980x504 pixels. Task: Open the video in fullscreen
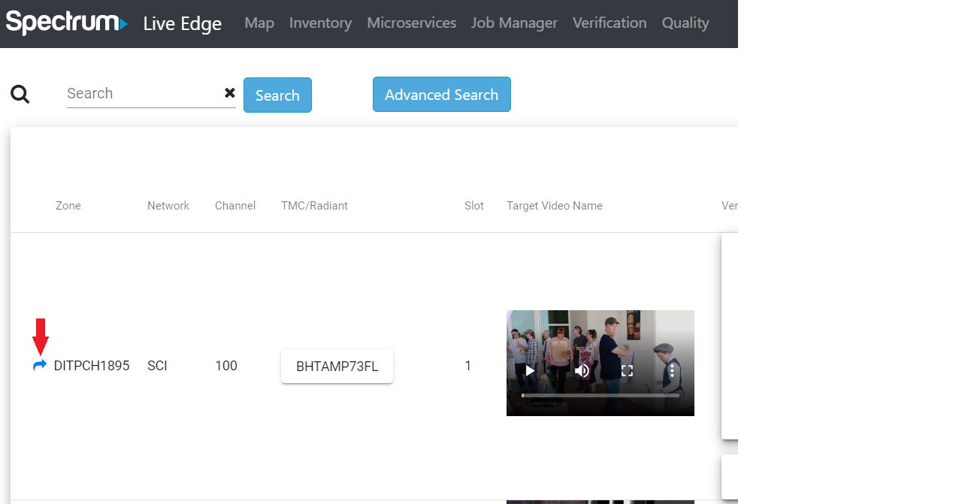coord(627,370)
